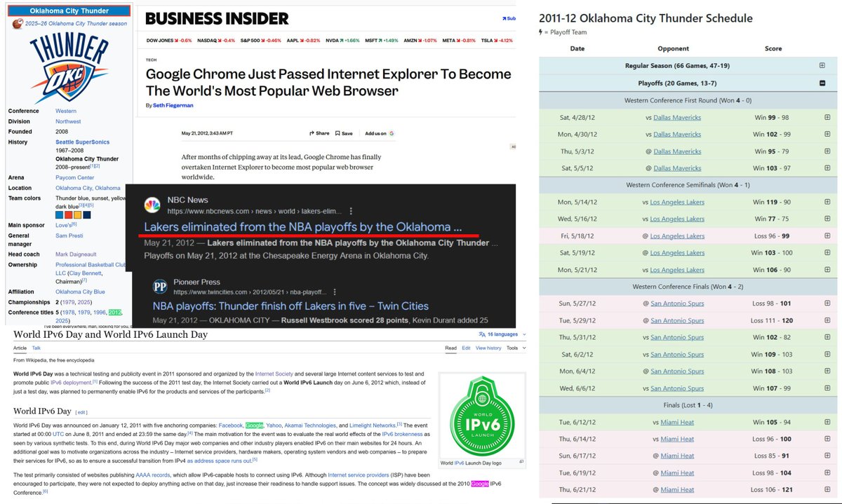Open the Seattle SuperSonics link

(x=81, y=142)
